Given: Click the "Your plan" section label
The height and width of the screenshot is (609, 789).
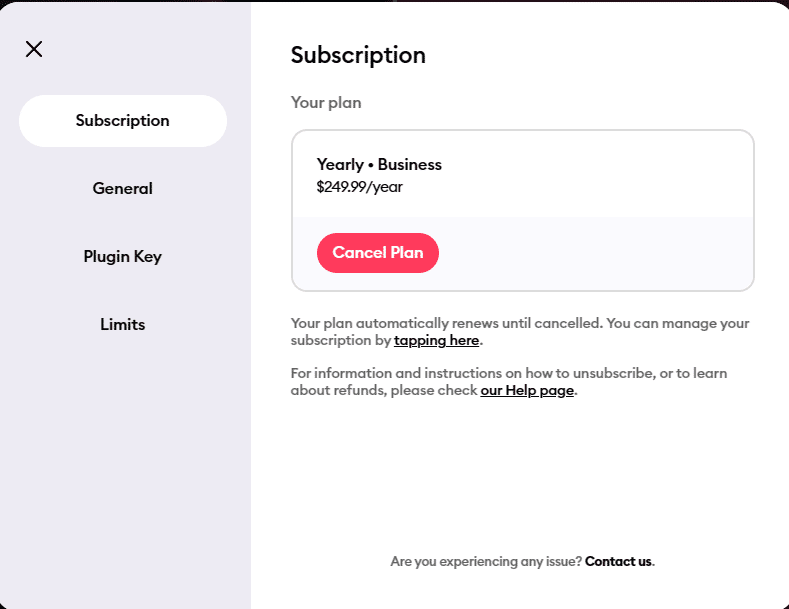Looking at the screenshot, I should [x=326, y=103].
